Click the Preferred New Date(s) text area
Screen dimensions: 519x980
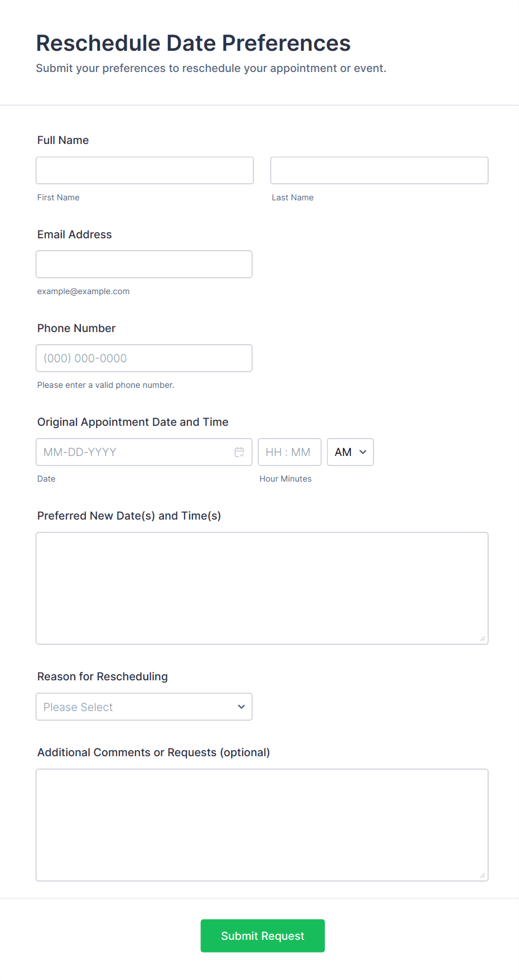(x=262, y=588)
